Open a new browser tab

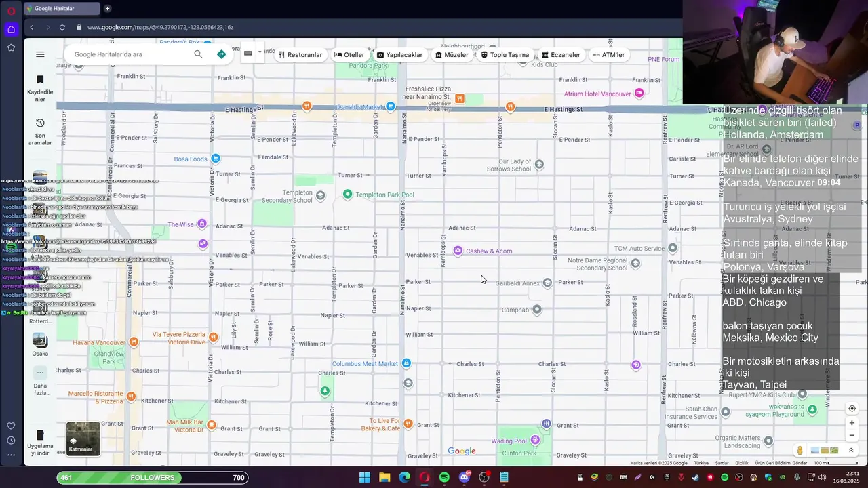(107, 9)
